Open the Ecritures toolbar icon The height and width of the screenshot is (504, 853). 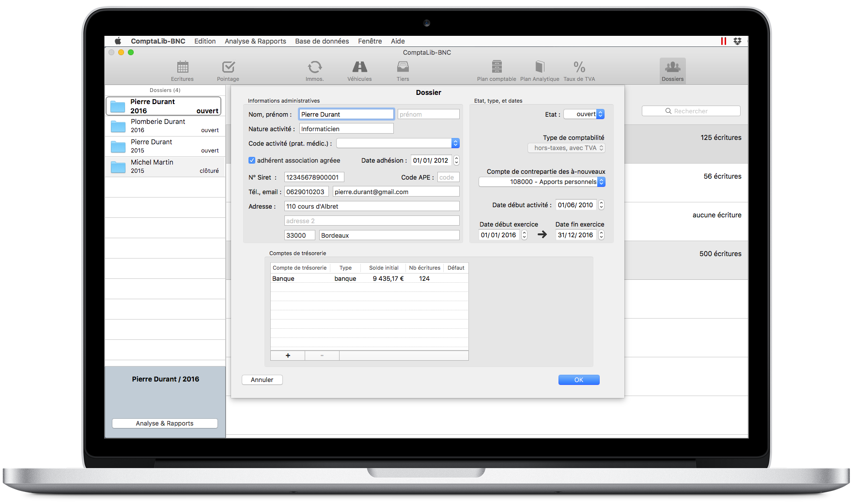coord(182,71)
